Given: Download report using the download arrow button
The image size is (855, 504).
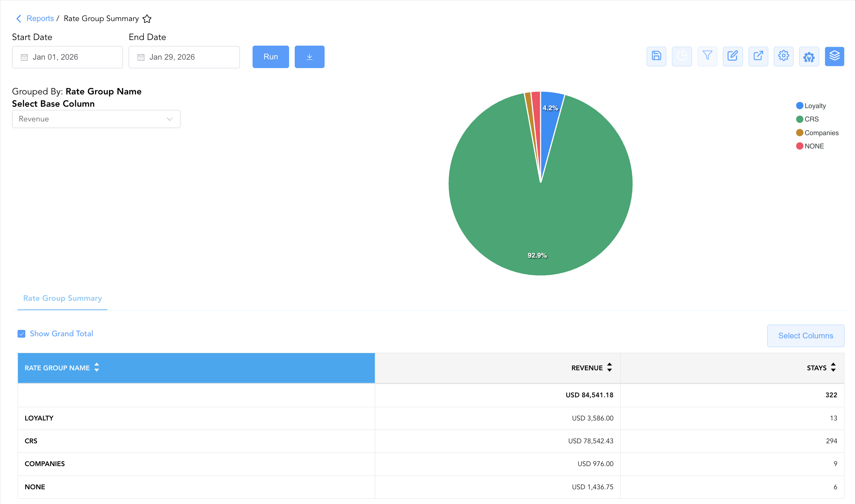Looking at the screenshot, I should (309, 57).
